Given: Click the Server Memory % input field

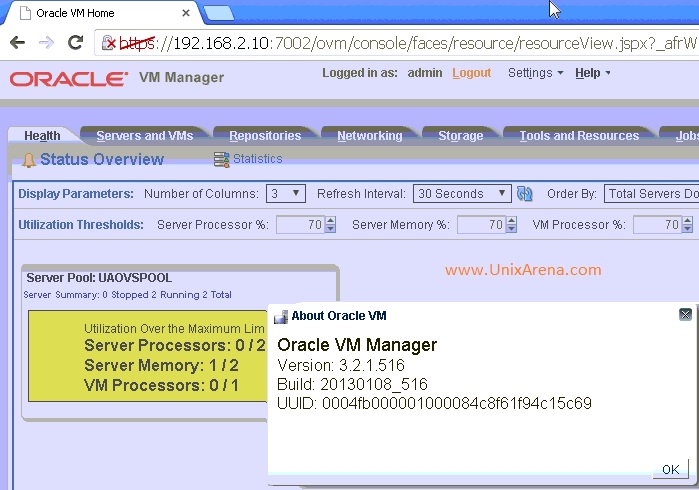Looking at the screenshot, I should 482,224.
